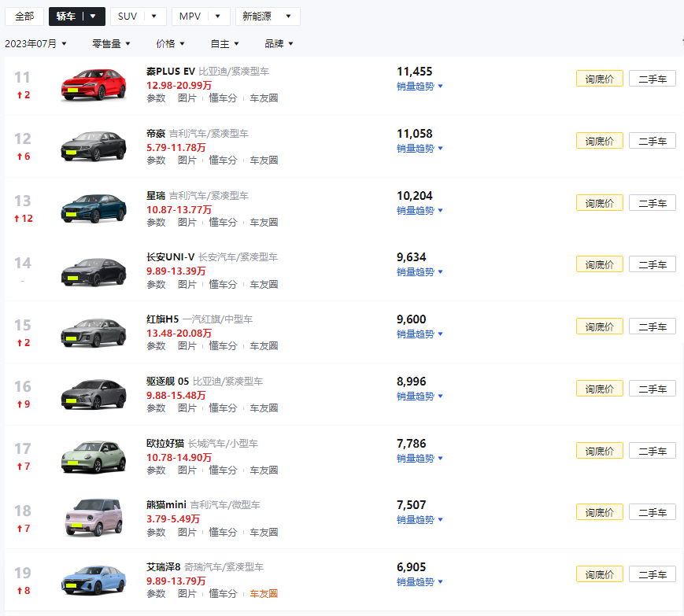Viewport: 684px width, 616px height.
Task: Open 懂车分 link for 星瑞
Action: click(x=223, y=223)
